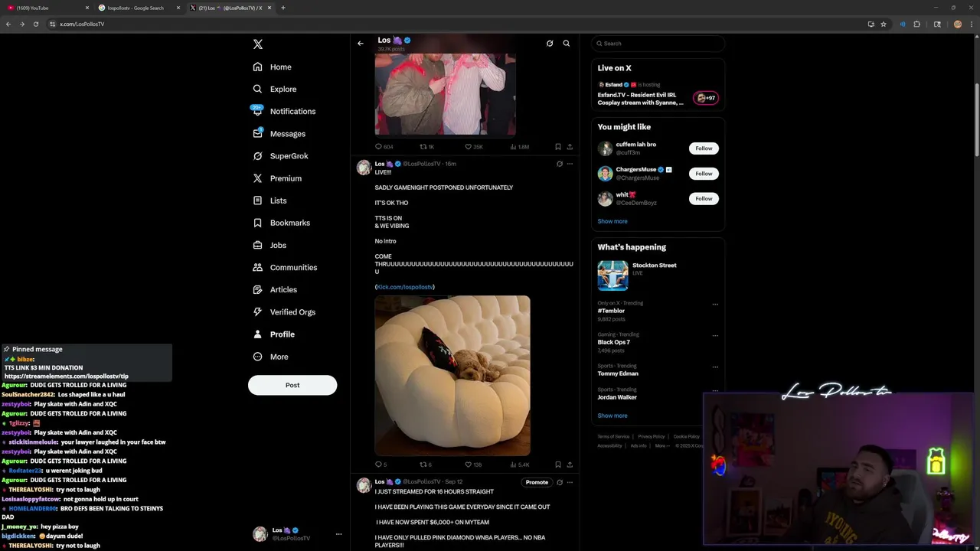The height and width of the screenshot is (551, 980).
Task: Open options for Tommy Edman trend
Action: 715,367
